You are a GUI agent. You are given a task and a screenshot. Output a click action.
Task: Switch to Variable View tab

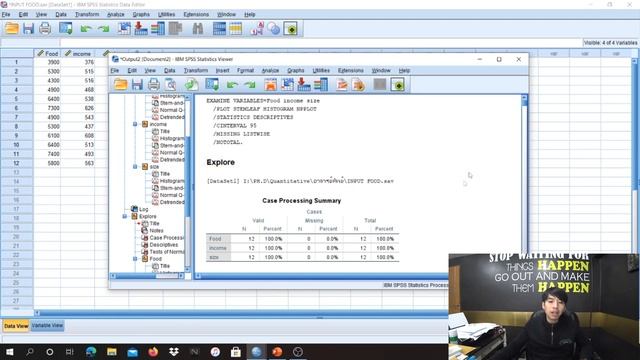point(47,325)
